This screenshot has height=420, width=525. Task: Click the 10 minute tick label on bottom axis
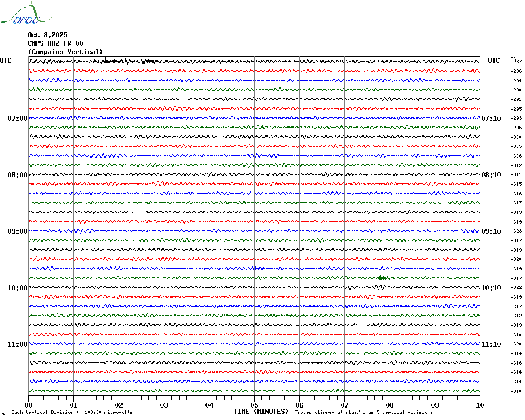[479, 405]
